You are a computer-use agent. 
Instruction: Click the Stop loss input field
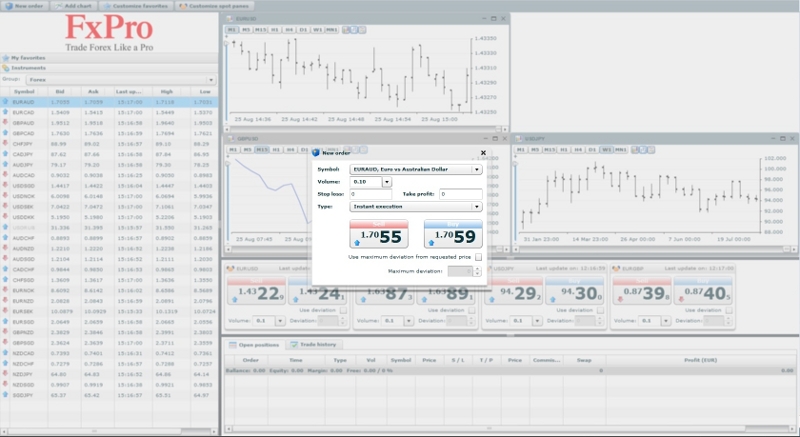(x=370, y=194)
